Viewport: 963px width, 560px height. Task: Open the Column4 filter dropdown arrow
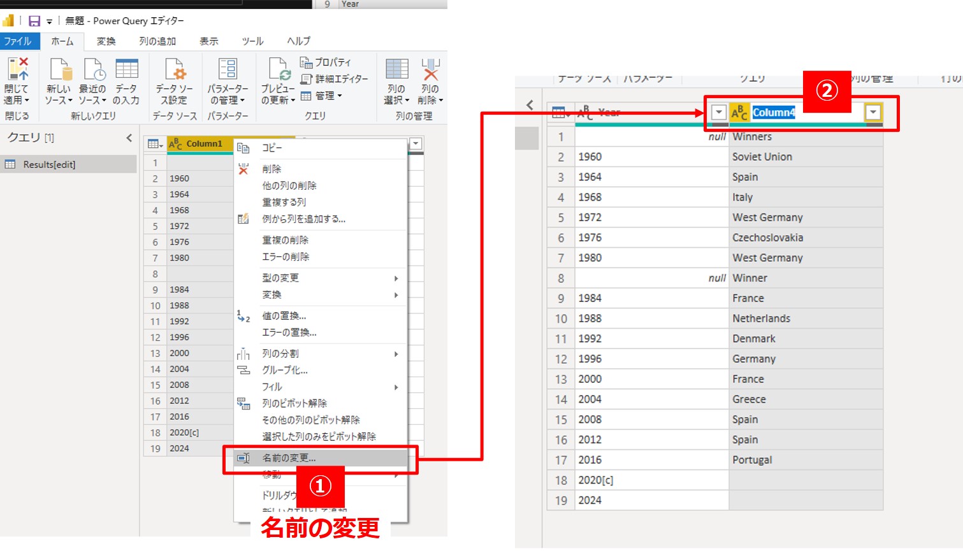pyautogui.click(x=872, y=113)
